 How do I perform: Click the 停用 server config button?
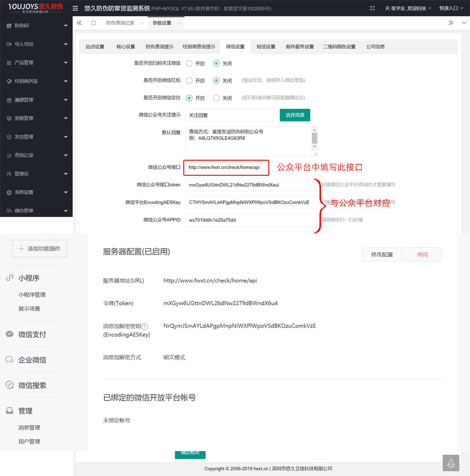pyautogui.click(x=422, y=254)
